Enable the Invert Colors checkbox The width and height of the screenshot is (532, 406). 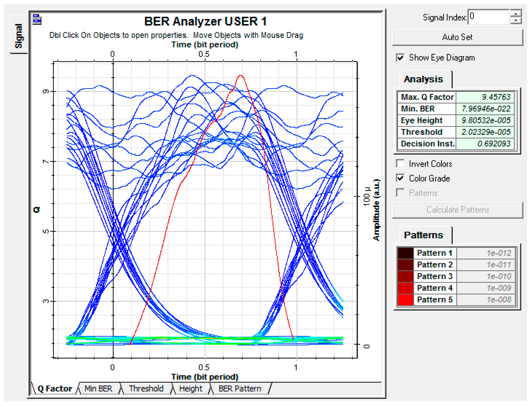click(400, 164)
